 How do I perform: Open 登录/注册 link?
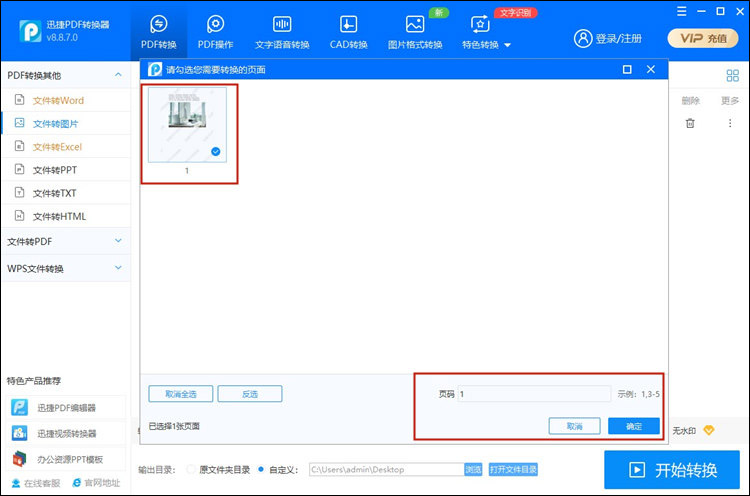(618, 38)
